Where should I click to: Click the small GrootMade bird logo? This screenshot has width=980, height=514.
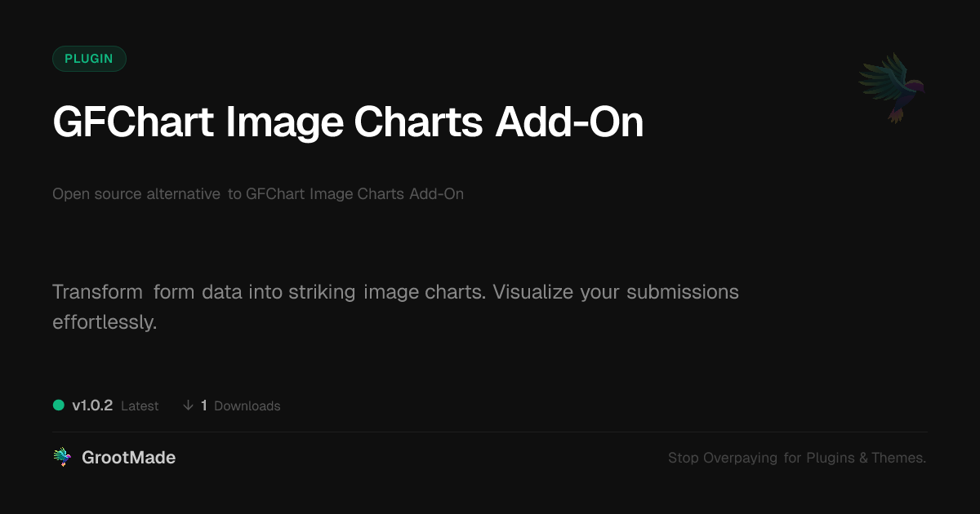coord(62,458)
